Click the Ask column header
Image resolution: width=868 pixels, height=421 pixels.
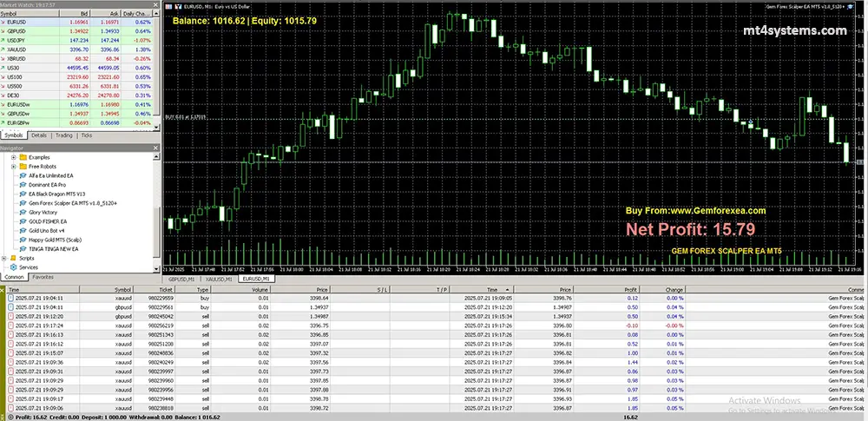[x=105, y=13]
